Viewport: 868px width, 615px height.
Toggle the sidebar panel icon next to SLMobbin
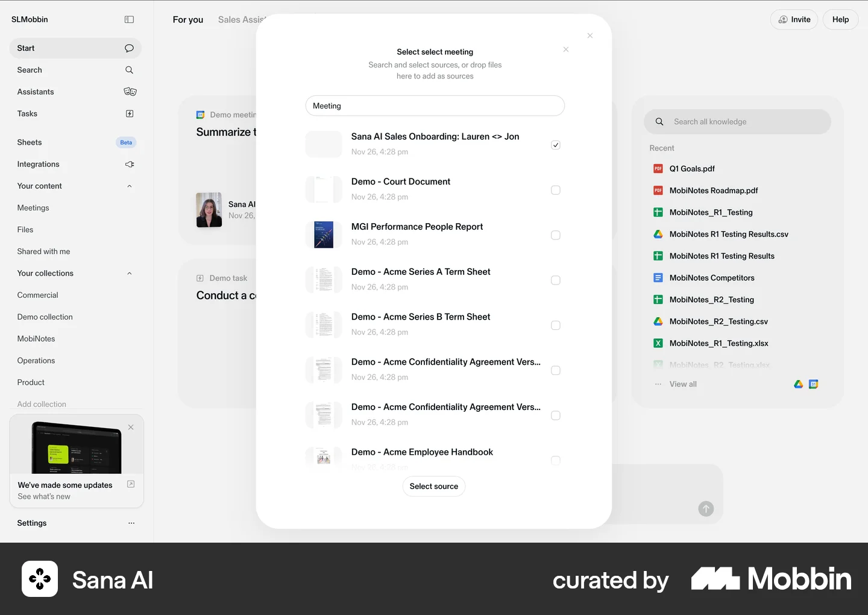pos(129,19)
